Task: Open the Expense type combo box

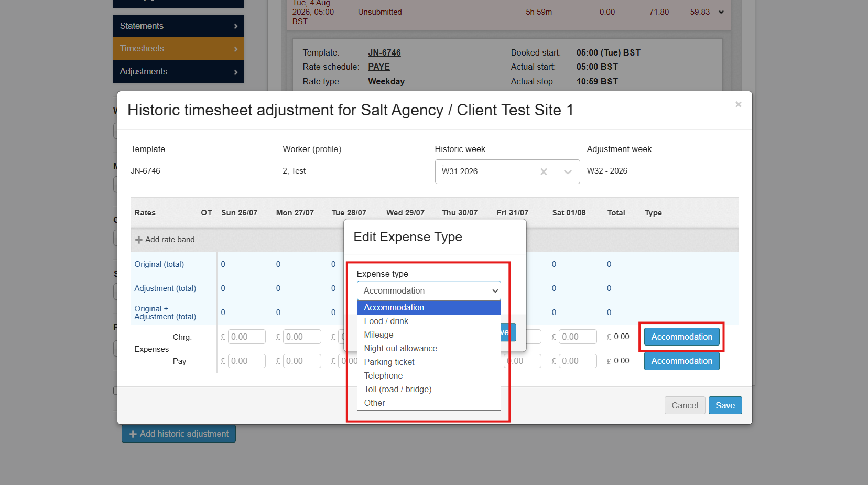Action: pyautogui.click(x=429, y=290)
